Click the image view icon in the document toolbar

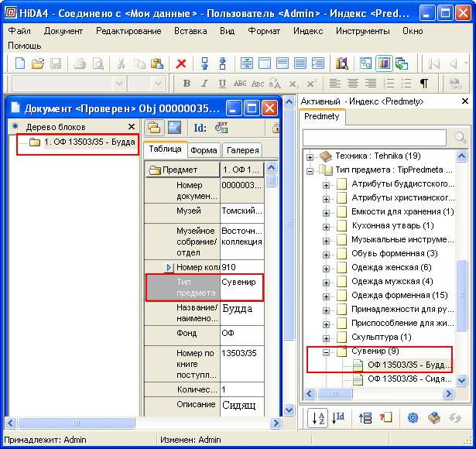[174, 128]
